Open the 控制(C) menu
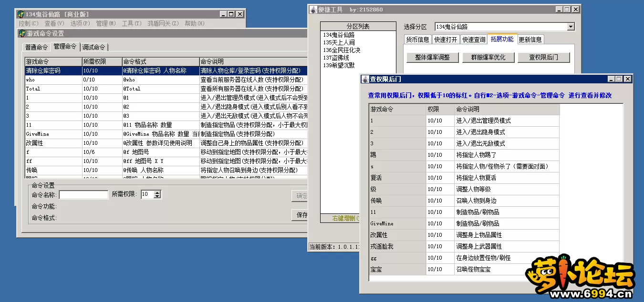This screenshot has width=644, height=302. pos(29,23)
